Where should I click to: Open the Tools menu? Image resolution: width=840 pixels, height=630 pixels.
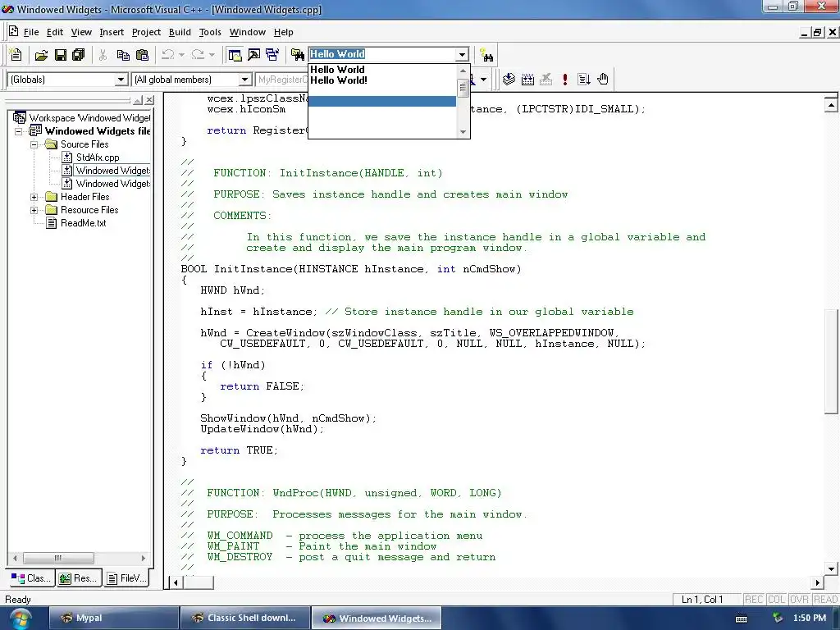pos(210,32)
